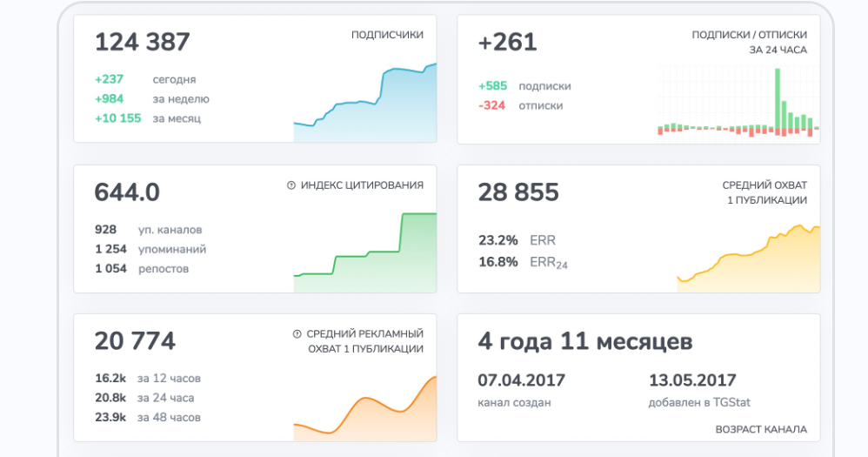This screenshot has height=457, width=868.
Task: Click the +10 155 за месяц value
Action: click(x=118, y=118)
